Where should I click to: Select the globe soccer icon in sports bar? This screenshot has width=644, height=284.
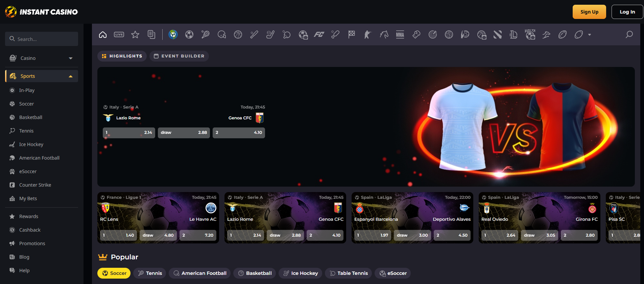coord(173,34)
